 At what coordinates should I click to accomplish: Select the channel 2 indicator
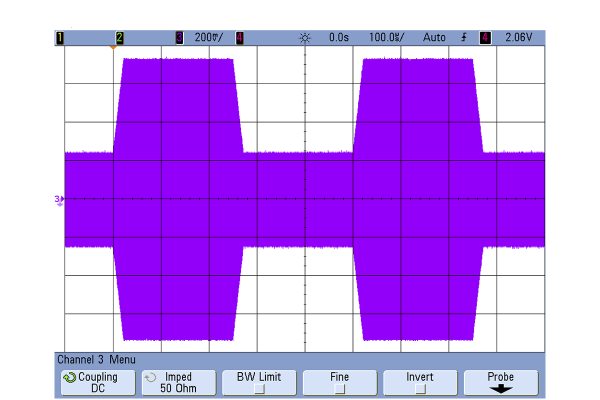tap(119, 37)
